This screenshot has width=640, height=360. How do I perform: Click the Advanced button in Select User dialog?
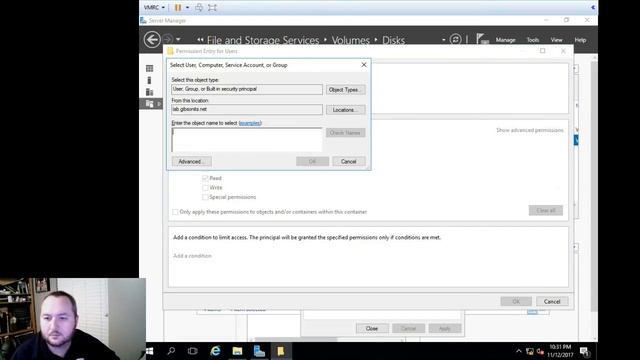pyautogui.click(x=191, y=161)
